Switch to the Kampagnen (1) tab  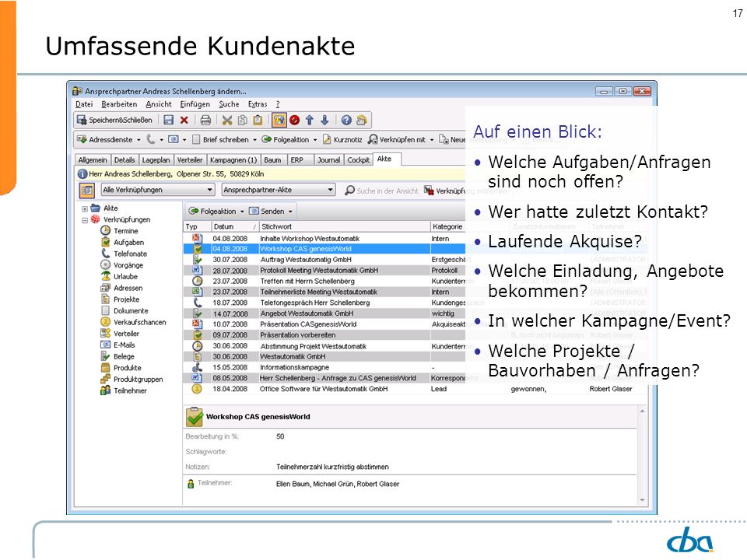click(x=233, y=160)
